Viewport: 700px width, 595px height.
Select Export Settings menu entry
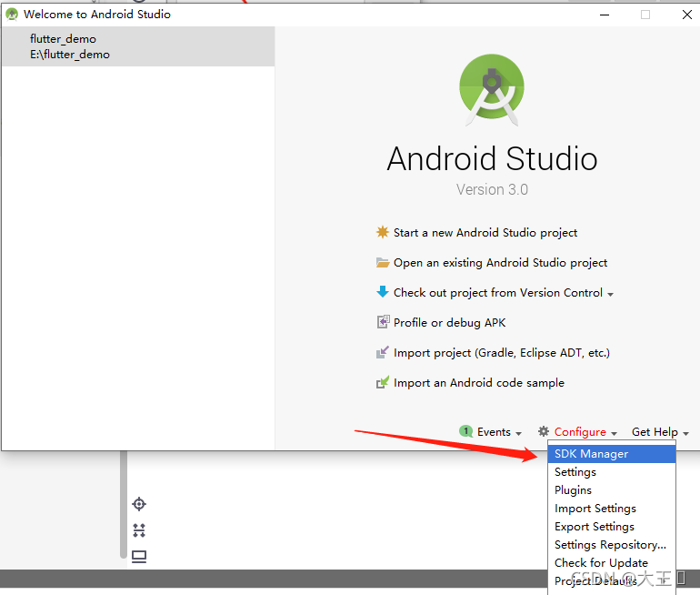tap(611, 527)
